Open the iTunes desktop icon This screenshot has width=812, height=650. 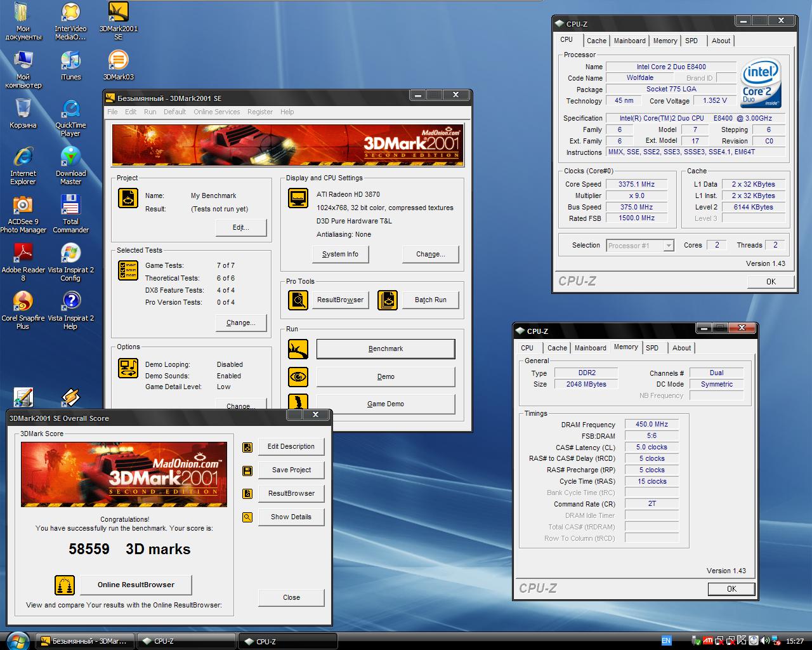pos(70,66)
